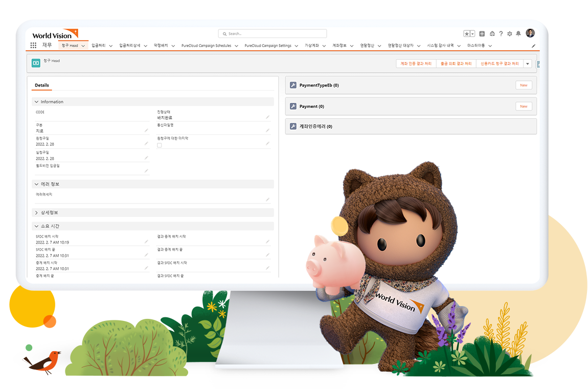Show more record actions dropdown
This screenshot has width=588, height=389.
(528, 64)
